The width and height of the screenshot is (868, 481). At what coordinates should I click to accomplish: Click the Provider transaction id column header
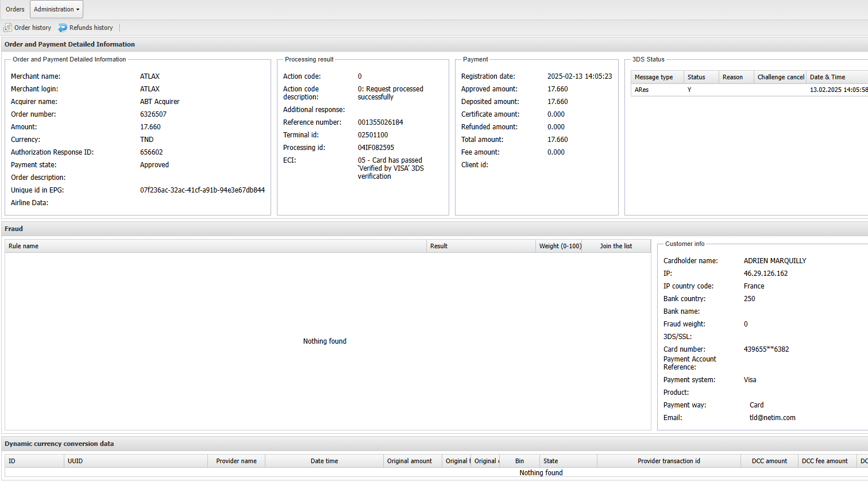(x=669, y=461)
